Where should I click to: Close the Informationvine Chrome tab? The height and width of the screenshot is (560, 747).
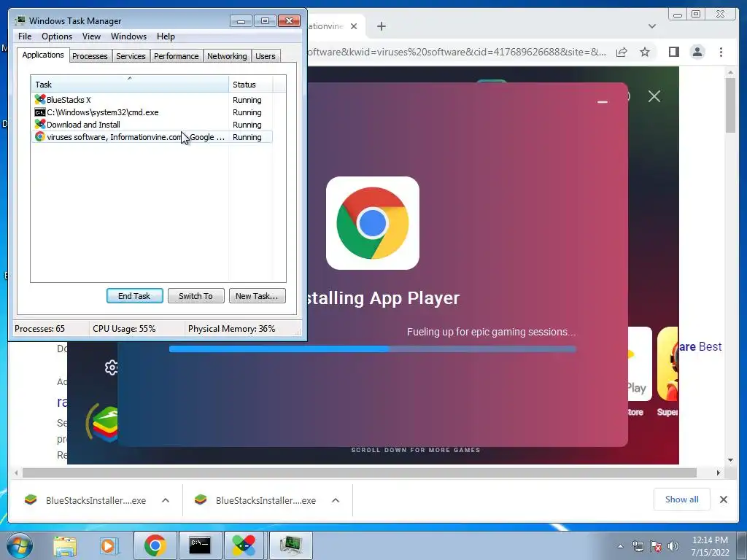coord(354,26)
